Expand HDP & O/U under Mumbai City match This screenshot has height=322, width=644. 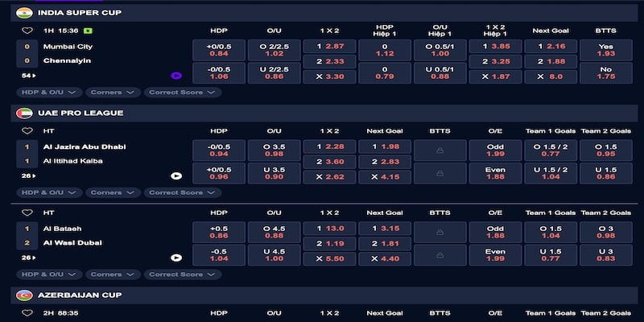48,93
